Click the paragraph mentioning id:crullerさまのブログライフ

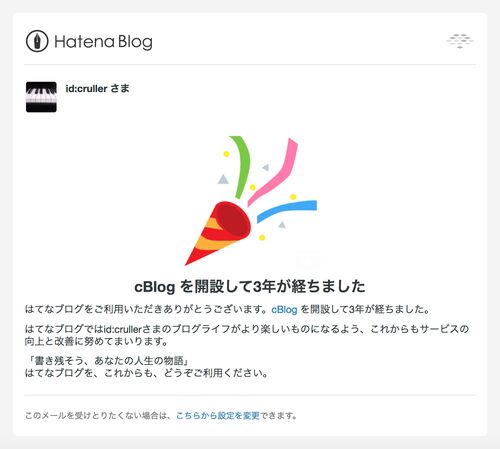247,335
